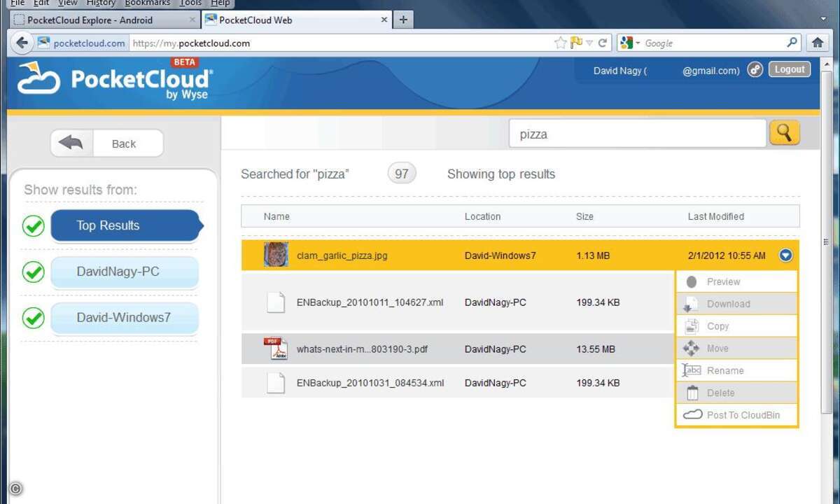840x504 pixels.
Task: Sort by the Size column header
Action: 584,216
